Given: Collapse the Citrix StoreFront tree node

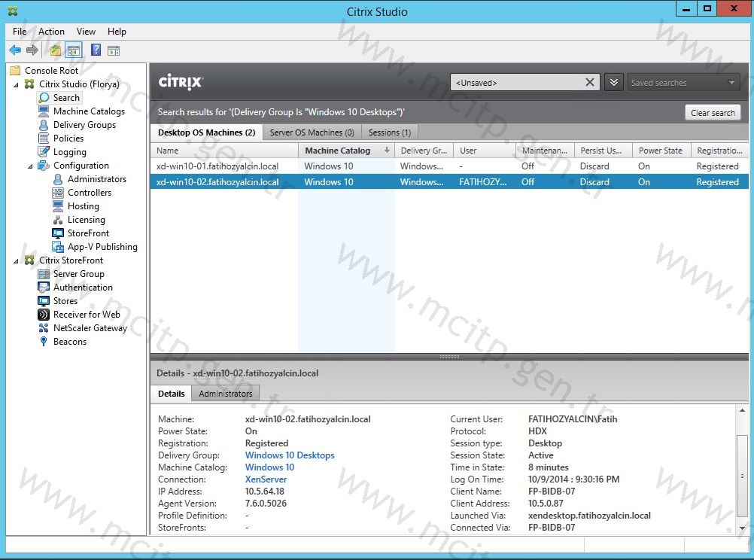Looking at the screenshot, I should pyautogui.click(x=17, y=260).
